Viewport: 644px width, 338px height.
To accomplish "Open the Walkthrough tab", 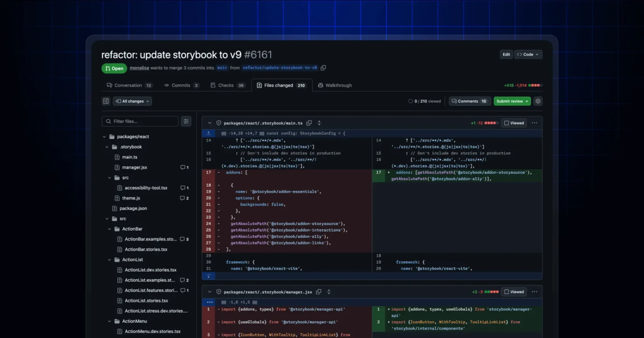I will (335, 85).
